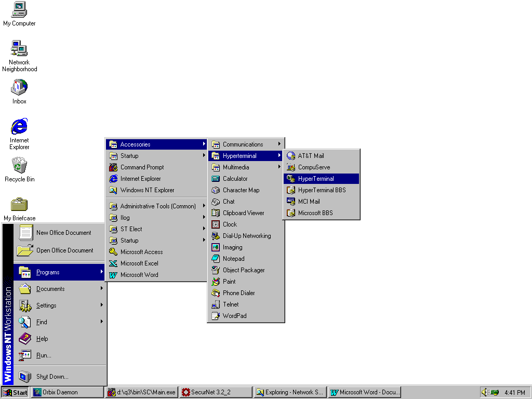Image resolution: width=532 pixels, height=399 pixels.
Task: Launch Microsoft Access from Programs
Action: click(156, 252)
